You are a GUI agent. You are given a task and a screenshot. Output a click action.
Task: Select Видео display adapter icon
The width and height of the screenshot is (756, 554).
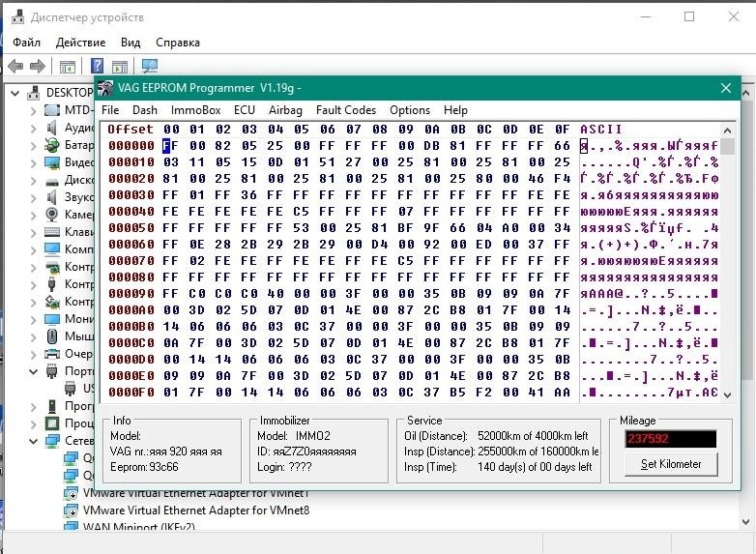52,162
